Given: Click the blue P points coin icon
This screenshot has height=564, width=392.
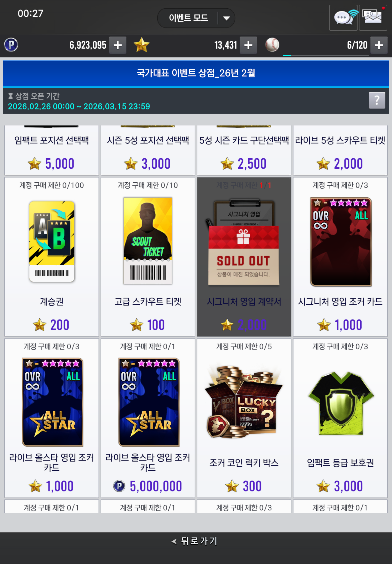Looking at the screenshot, I should (11, 45).
